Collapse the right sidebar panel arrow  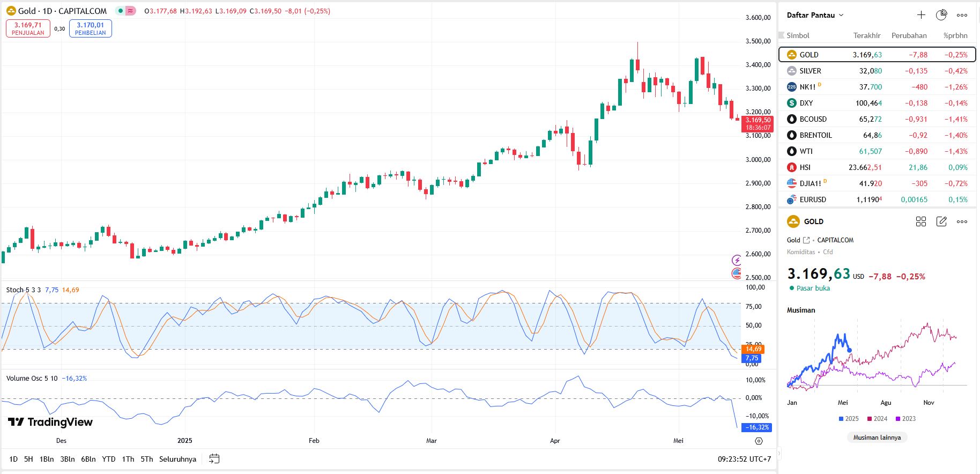(779, 454)
